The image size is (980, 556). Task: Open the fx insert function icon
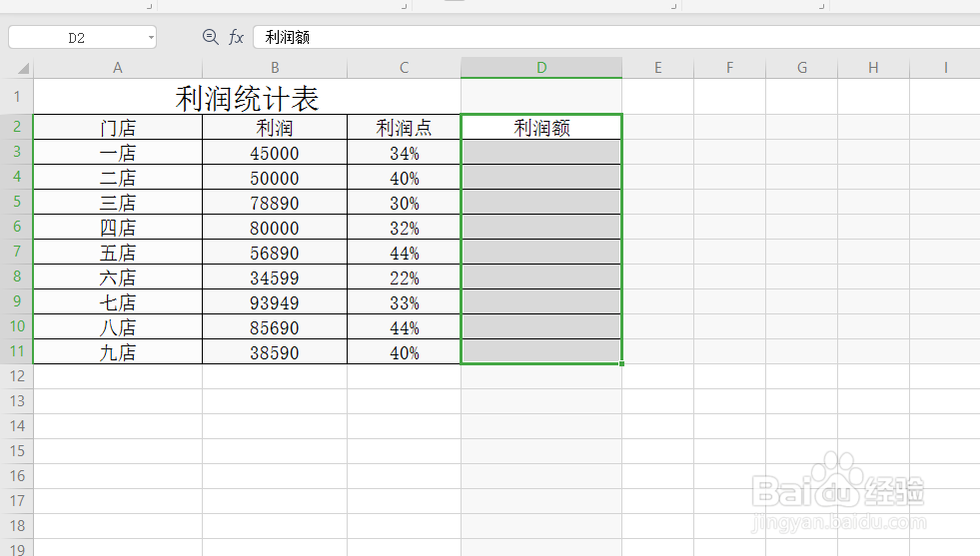coord(236,37)
